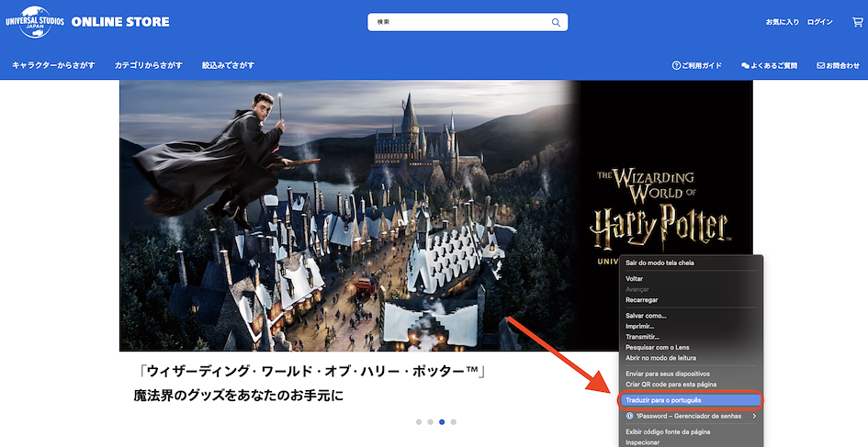Open カテゴリからさがす menu
Screen dimensions: 868x447
pos(149,65)
